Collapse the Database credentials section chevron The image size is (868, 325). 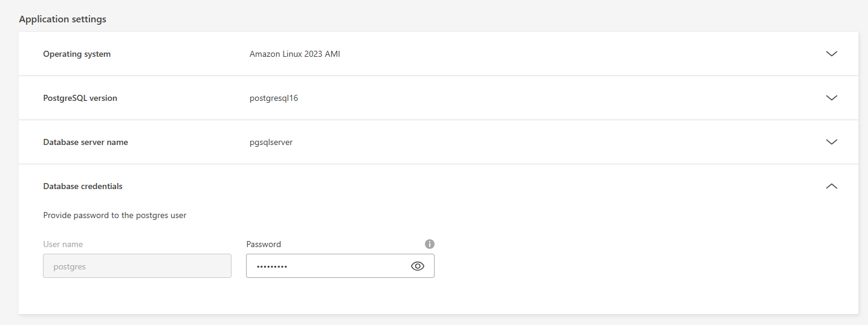click(x=831, y=186)
